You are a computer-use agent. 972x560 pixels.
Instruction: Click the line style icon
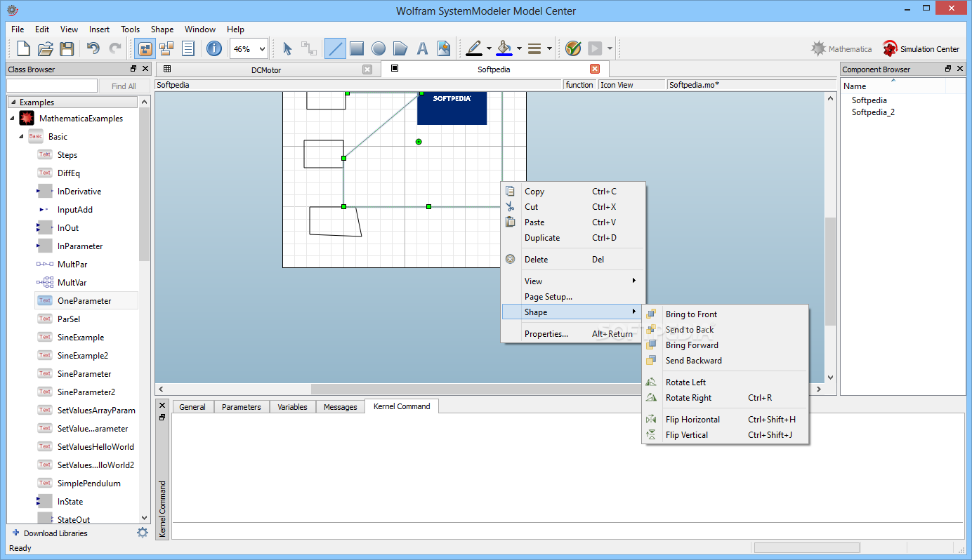(x=534, y=48)
